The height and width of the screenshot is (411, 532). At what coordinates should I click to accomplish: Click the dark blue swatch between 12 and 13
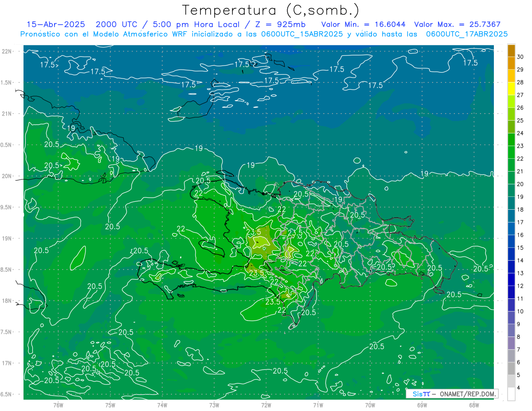point(511,279)
